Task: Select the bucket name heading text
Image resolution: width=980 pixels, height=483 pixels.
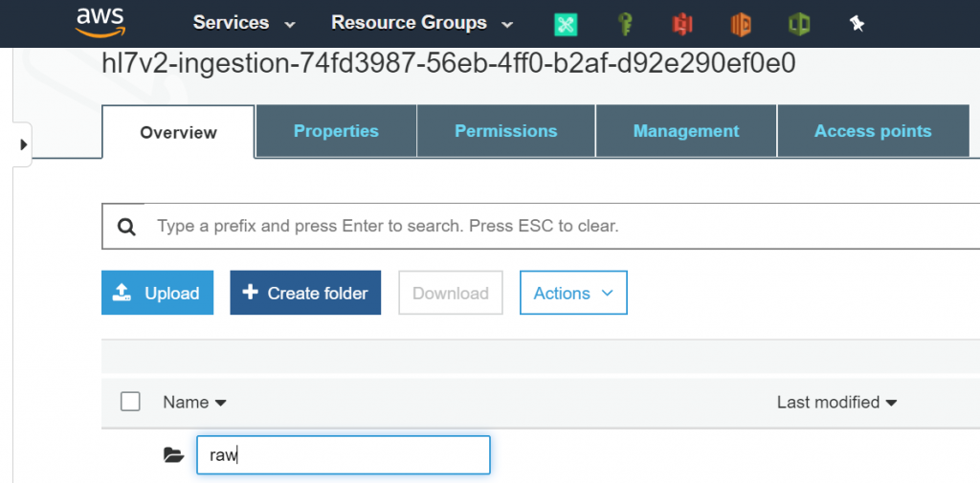Action: point(448,64)
